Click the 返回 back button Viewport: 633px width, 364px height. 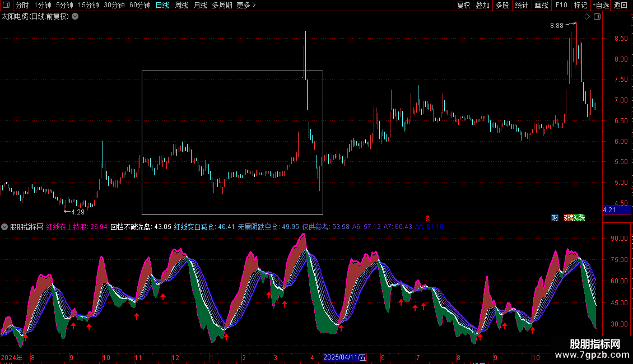pyautogui.click(x=621, y=5)
